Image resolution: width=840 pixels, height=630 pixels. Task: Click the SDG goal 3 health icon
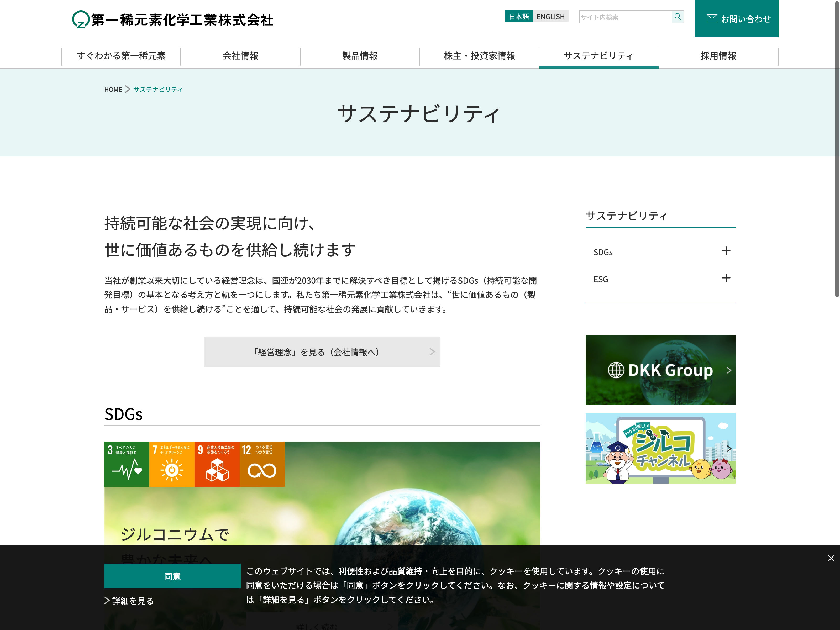pyautogui.click(x=127, y=464)
